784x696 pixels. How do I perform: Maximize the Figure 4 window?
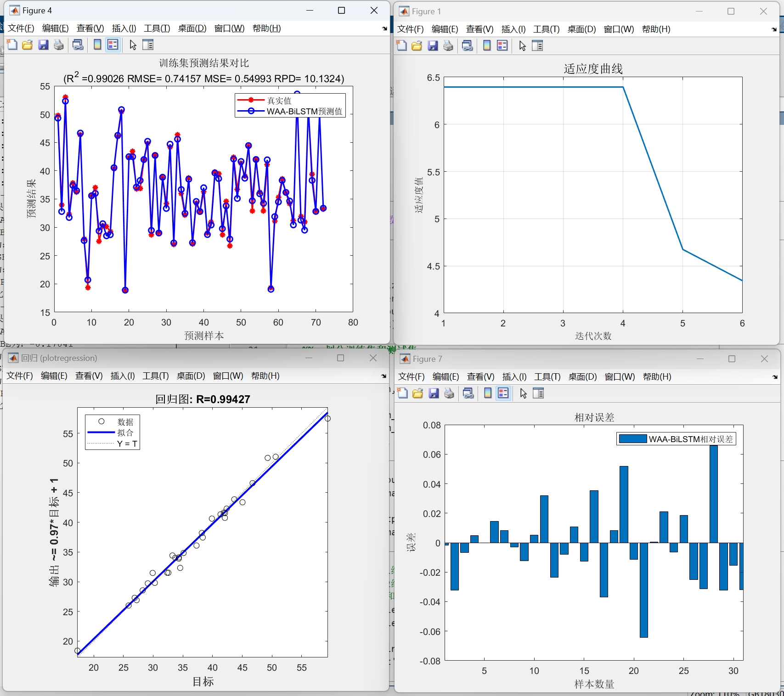pyautogui.click(x=341, y=11)
